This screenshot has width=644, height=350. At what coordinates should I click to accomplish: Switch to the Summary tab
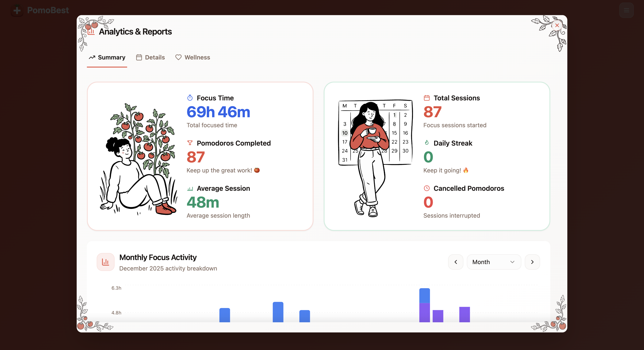click(x=107, y=58)
